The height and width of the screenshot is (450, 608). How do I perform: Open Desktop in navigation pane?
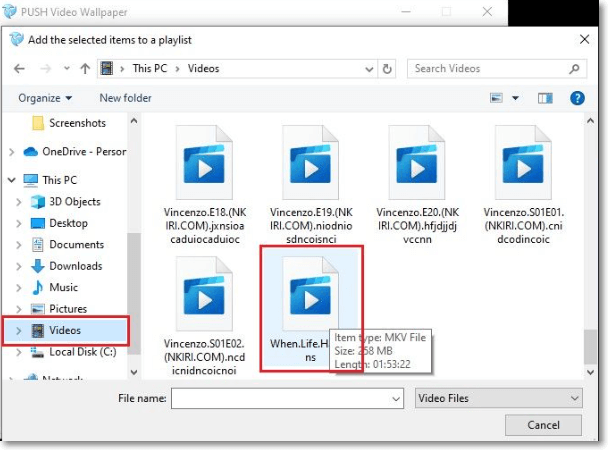coord(59,223)
